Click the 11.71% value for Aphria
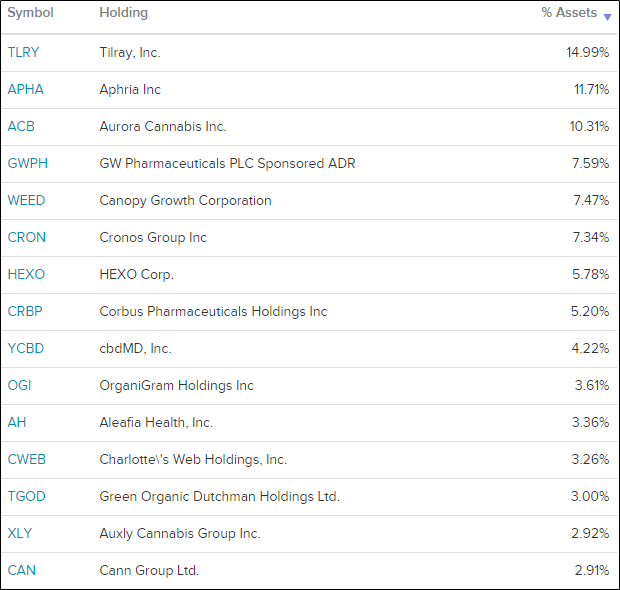The width and height of the screenshot is (620, 590). [592, 89]
